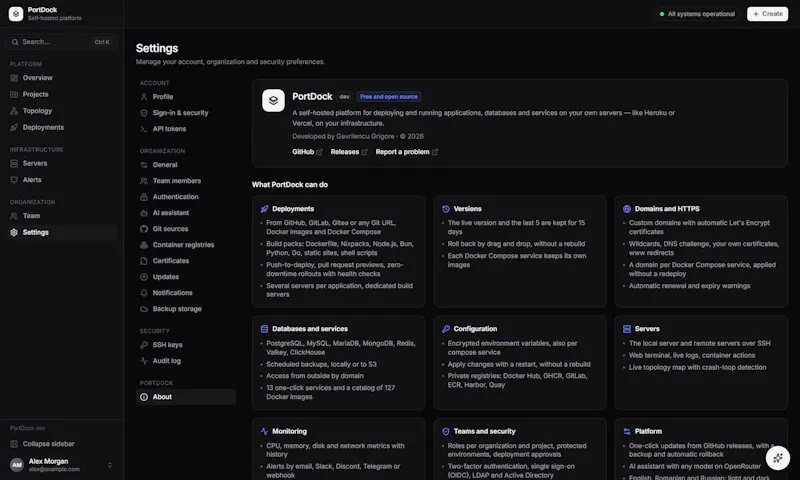This screenshot has width=800, height=480.
Task: Open the Team page in Organization
Action: pos(62,216)
